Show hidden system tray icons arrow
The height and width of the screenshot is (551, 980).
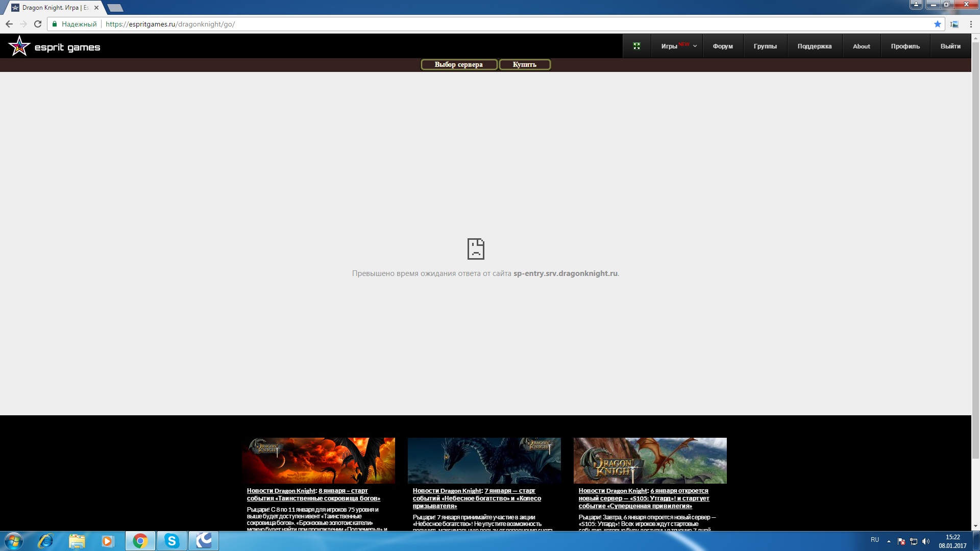[889, 541]
